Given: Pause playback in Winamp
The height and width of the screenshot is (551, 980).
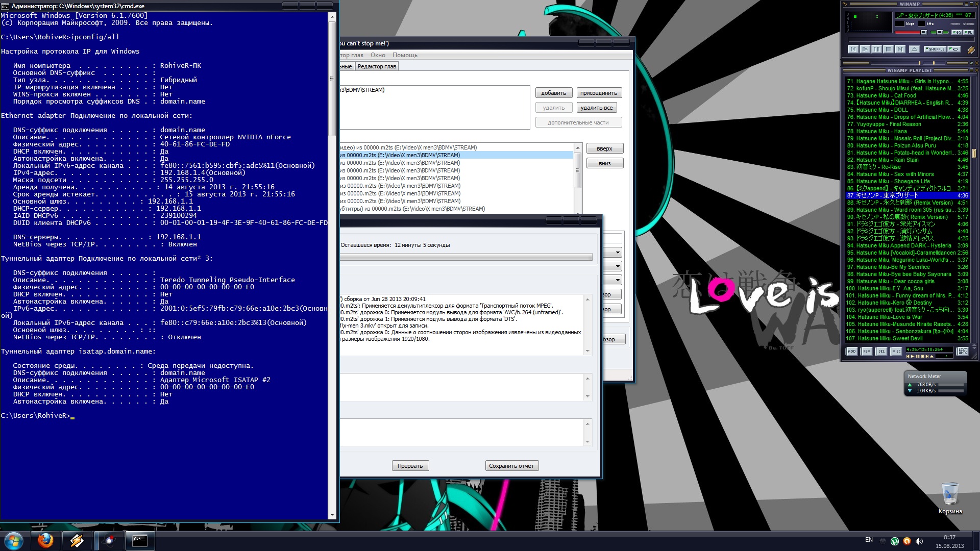Looking at the screenshot, I should tap(876, 49).
